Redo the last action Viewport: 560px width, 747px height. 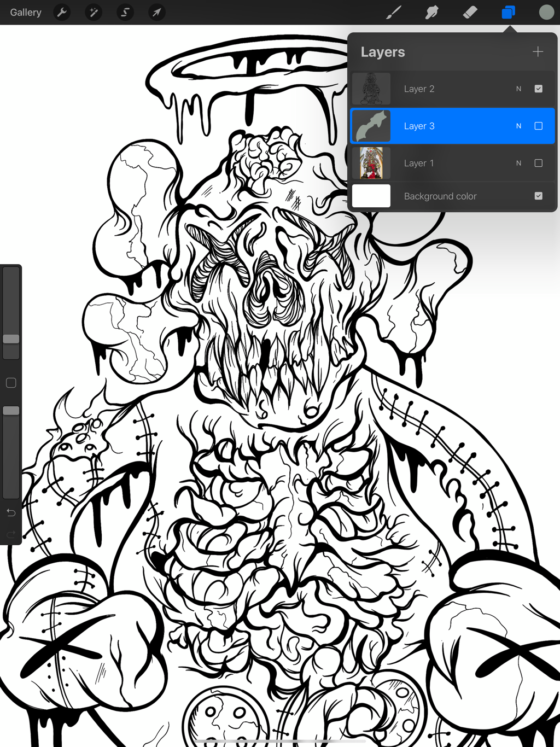pos(11,534)
